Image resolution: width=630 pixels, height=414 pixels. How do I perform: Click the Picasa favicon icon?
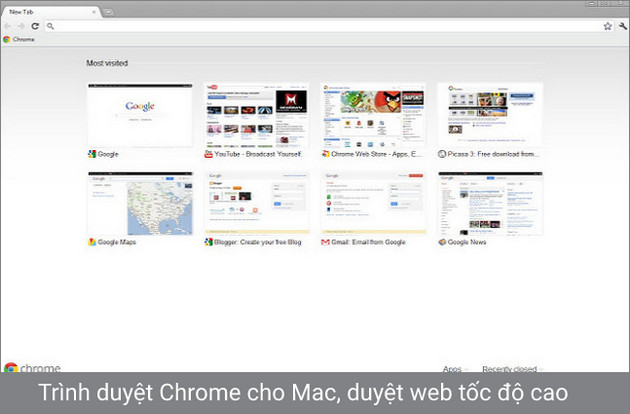click(442, 154)
